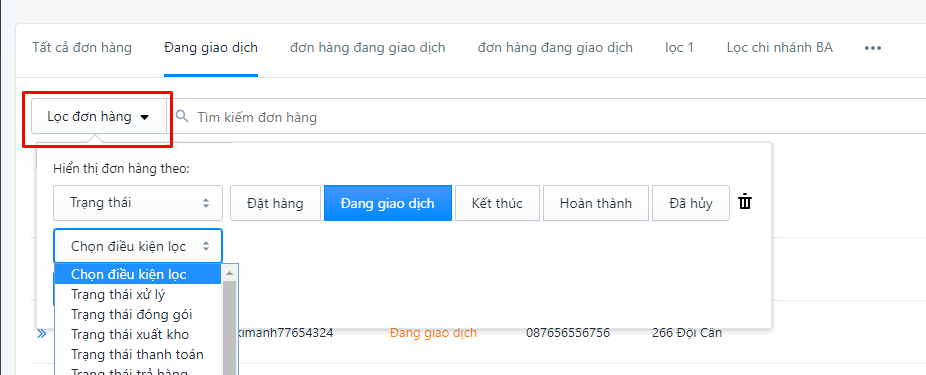Switch to the 'lọc 1' tab
This screenshot has height=375, width=926.
(680, 48)
